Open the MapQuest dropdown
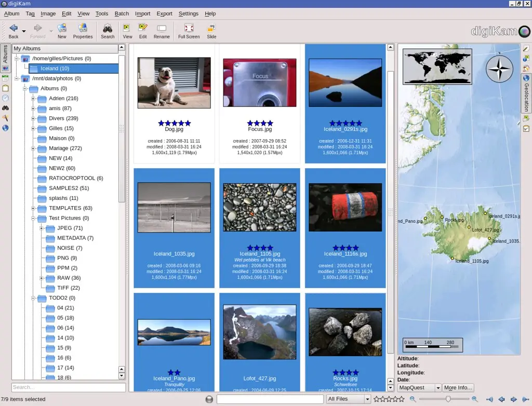532x406 pixels. pos(419,388)
